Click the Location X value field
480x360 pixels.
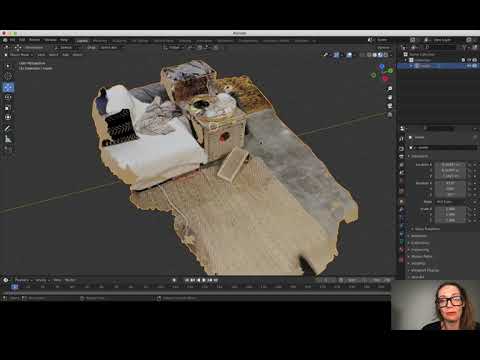point(450,165)
